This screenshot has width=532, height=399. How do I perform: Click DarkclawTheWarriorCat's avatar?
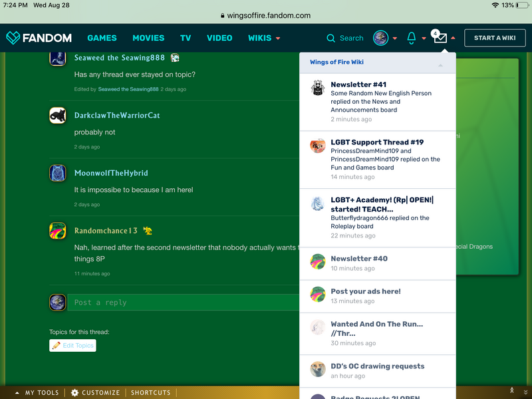pyautogui.click(x=58, y=116)
